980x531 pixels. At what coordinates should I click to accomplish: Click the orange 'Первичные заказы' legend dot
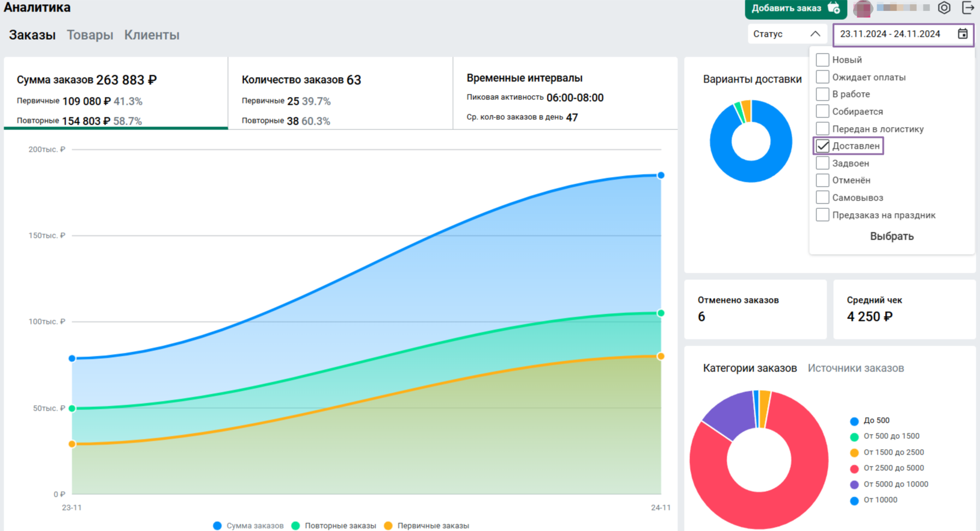pyautogui.click(x=388, y=526)
